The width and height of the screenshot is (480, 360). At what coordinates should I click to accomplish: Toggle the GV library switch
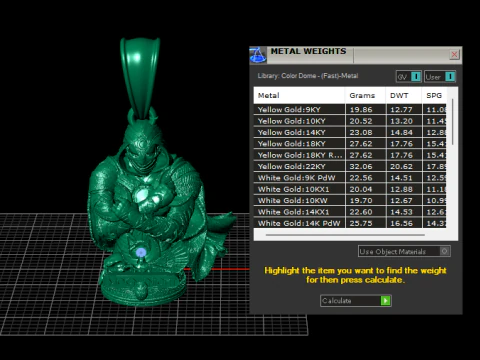[409, 77]
